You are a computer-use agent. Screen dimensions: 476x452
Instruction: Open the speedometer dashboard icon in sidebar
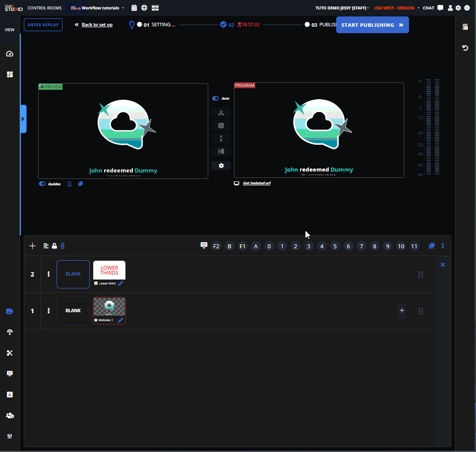(x=10, y=54)
